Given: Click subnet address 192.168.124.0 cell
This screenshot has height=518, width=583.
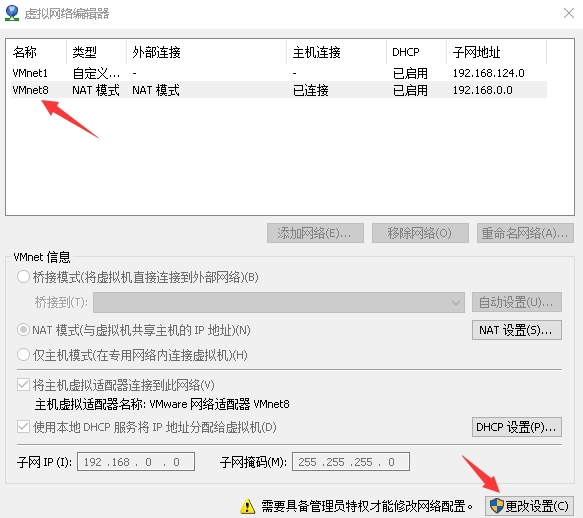Looking at the screenshot, I should point(488,73).
